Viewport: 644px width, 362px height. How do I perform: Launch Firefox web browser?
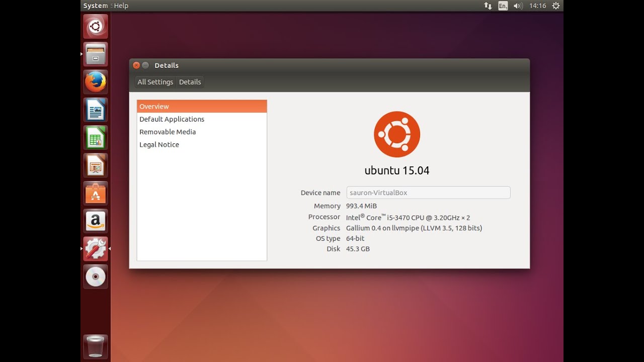point(96,82)
